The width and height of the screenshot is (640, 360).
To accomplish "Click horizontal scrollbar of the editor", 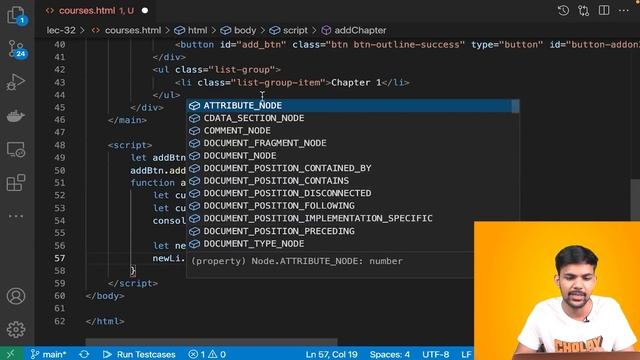I will (x=211, y=341).
